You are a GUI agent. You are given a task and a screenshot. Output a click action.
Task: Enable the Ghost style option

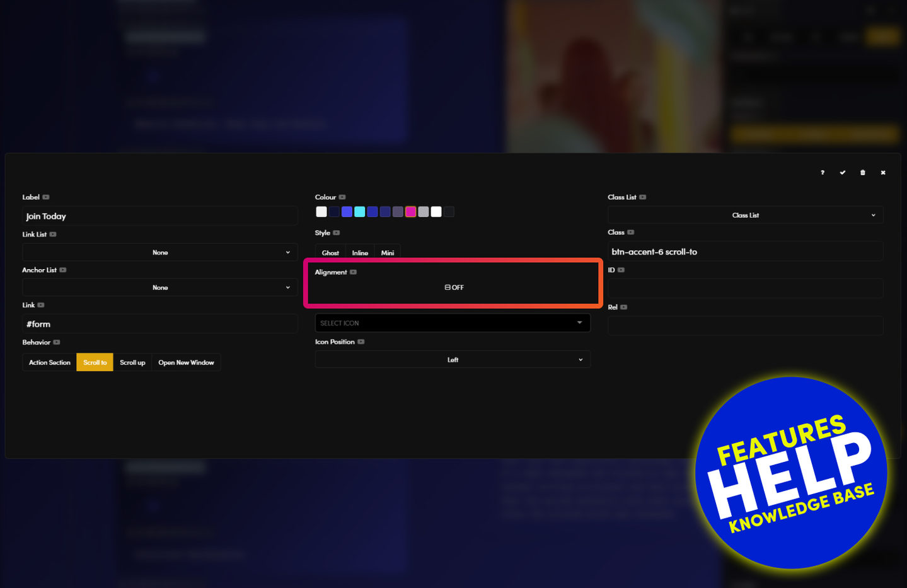pos(330,253)
